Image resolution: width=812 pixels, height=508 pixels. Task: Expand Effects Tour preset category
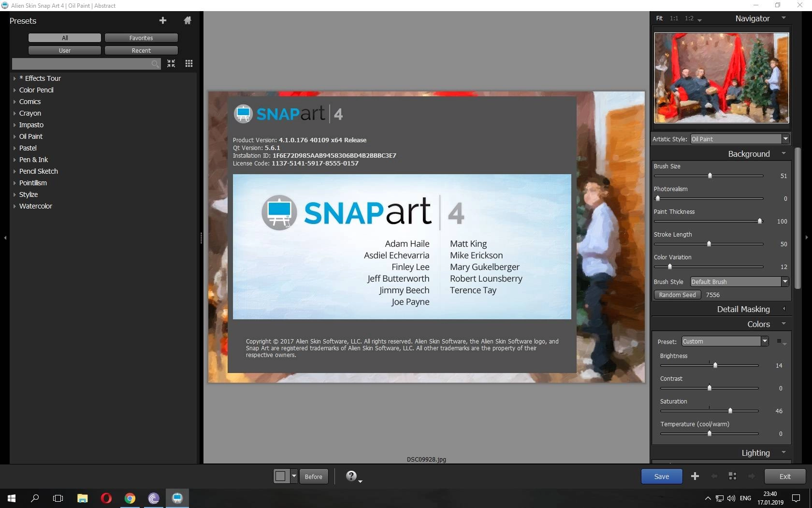click(x=14, y=78)
